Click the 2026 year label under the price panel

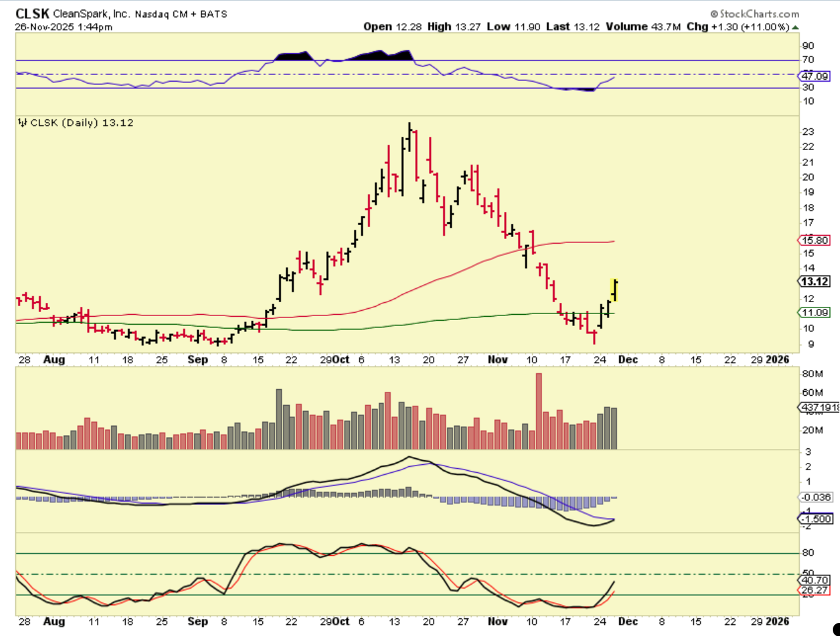tap(777, 359)
